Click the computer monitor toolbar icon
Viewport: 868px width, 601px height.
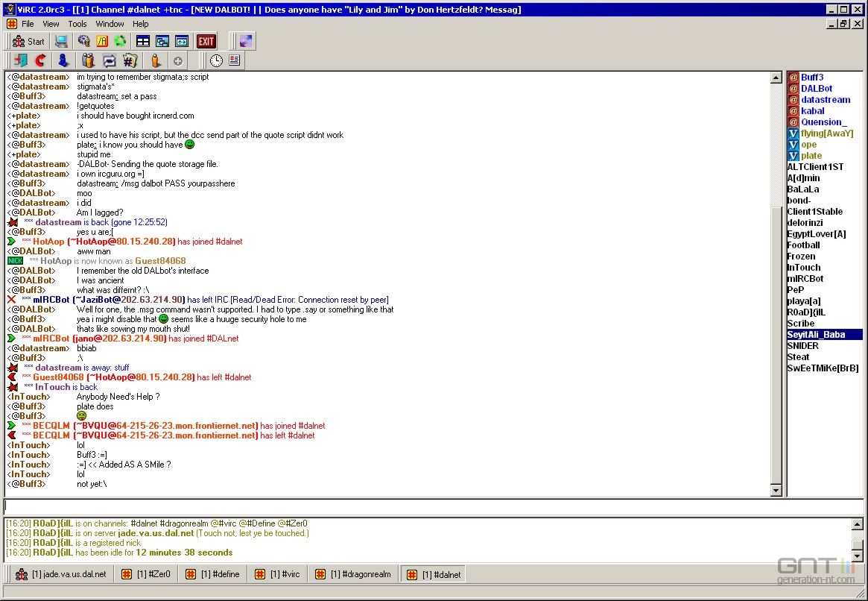click(61, 42)
